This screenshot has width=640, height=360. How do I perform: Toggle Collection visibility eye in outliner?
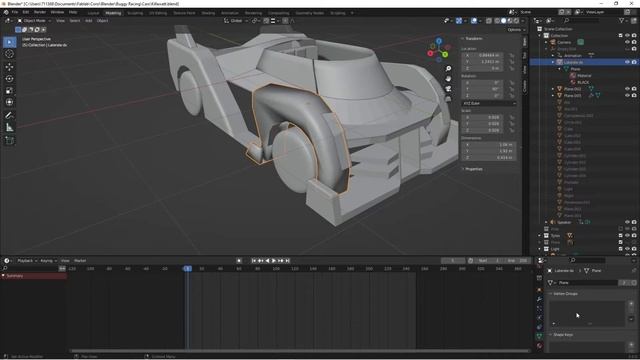coord(627,36)
